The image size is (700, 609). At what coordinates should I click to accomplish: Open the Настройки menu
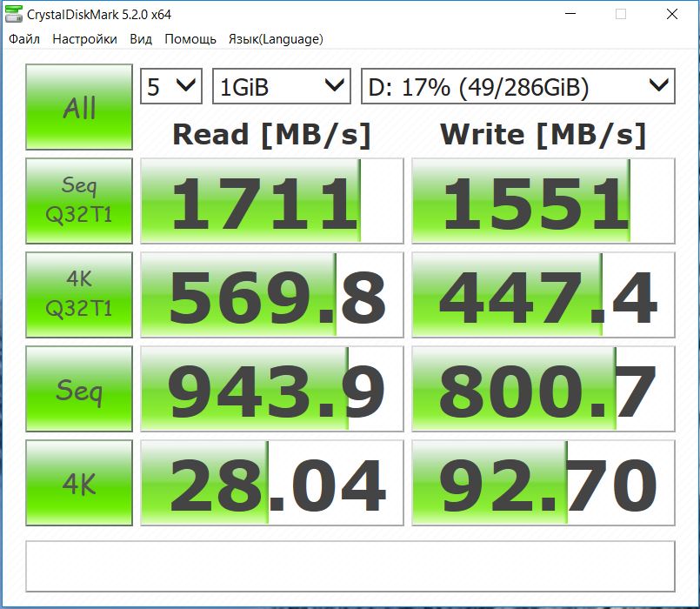(x=85, y=39)
